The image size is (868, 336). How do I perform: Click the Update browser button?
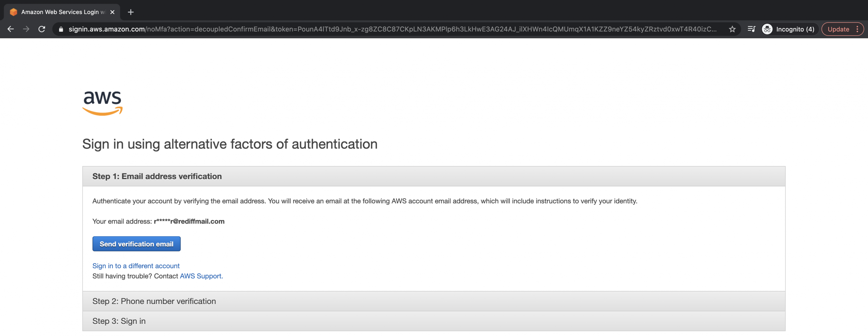pyautogui.click(x=839, y=29)
